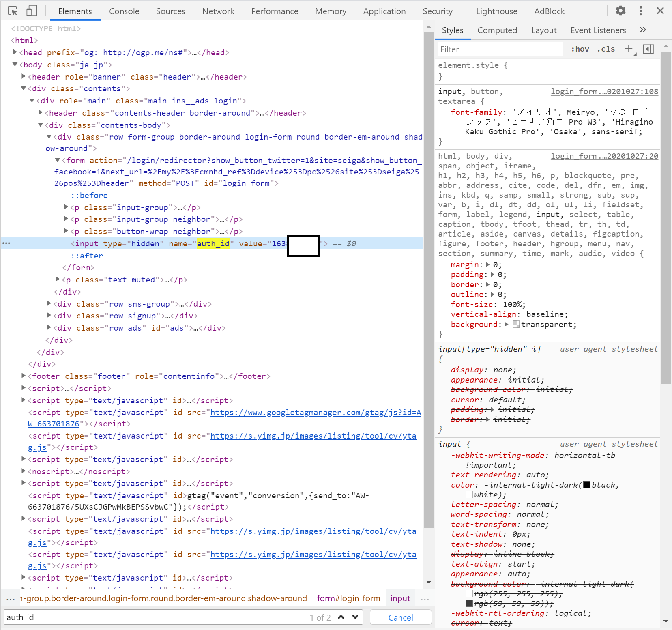
Task: Open login_form stylesheet link at line 108
Action: pos(604,92)
